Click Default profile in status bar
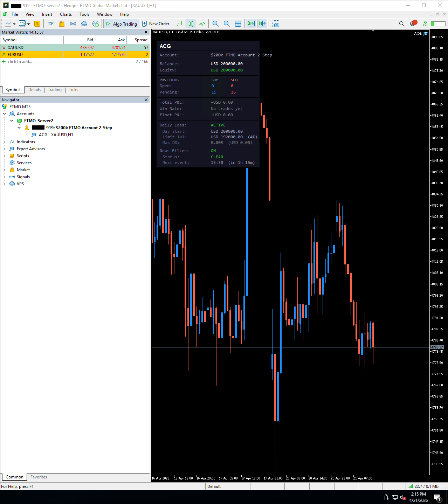This screenshot has height=504, width=448. [214, 486]
